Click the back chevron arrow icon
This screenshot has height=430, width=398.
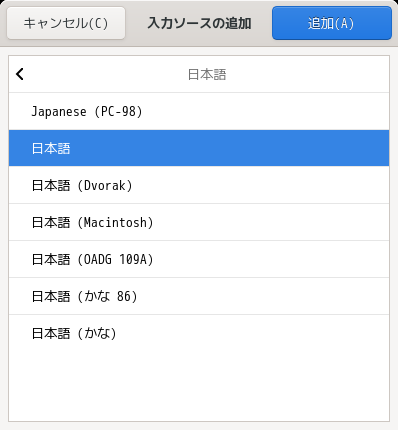click(20, 74)
